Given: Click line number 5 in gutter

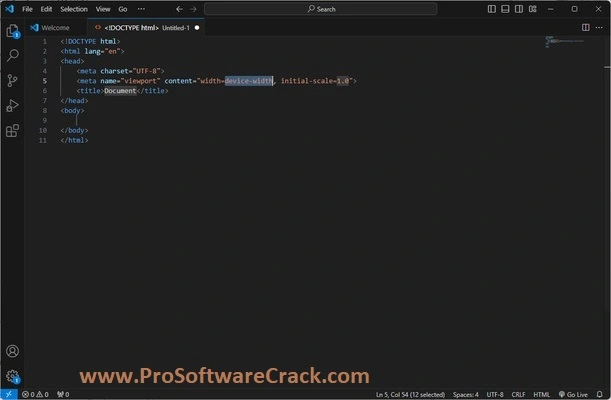Looking at the screenshot, I should pyautogui.click(x=44, y=81).
